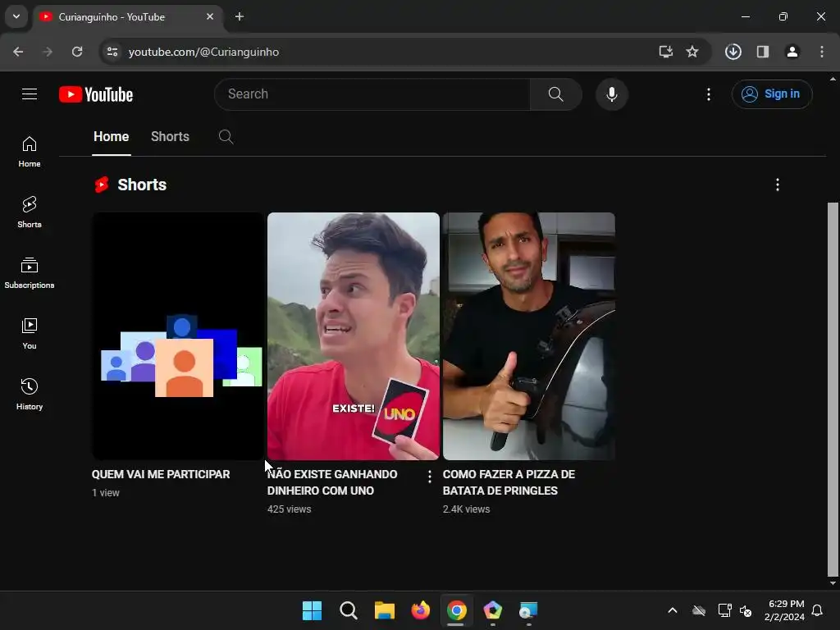840x630 pixels.
Task: Click the search magnifier button in search bar
Action: click(555, 94)
